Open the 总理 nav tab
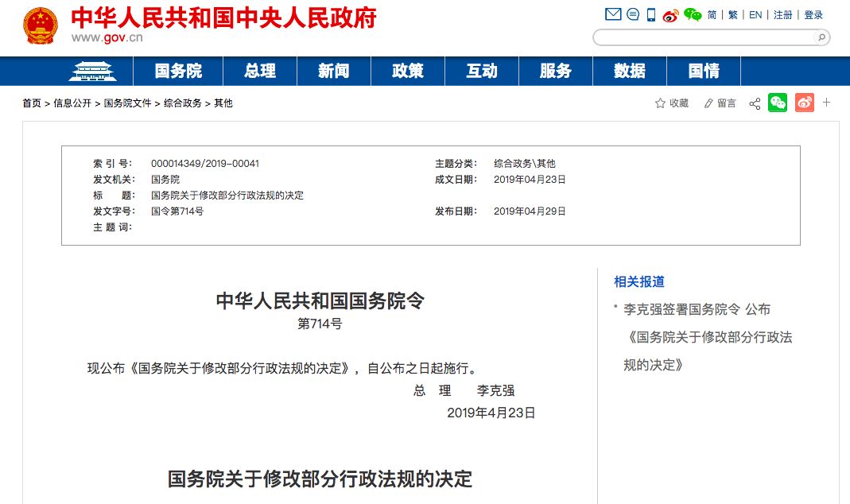850x504 pixels. click(260, 71)
